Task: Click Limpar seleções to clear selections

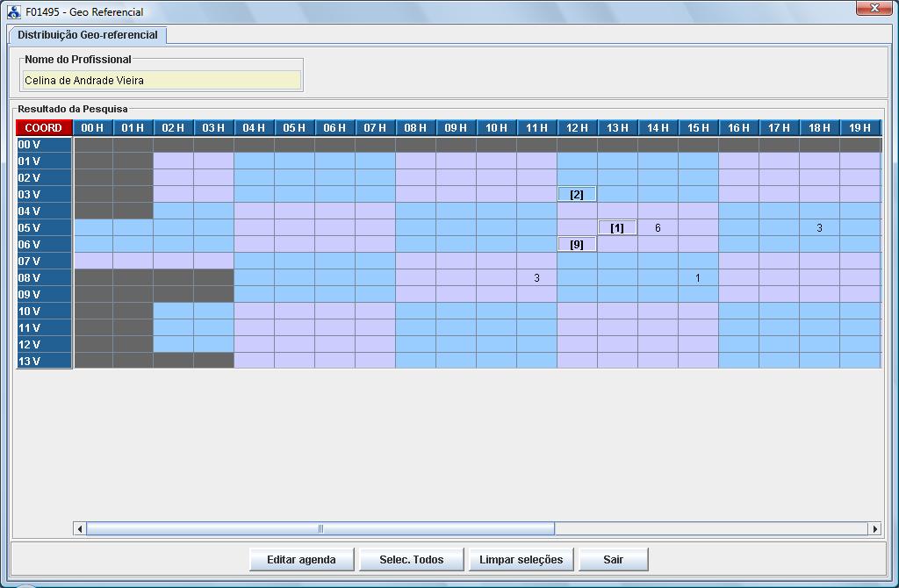Action: (x=521, y=559)
